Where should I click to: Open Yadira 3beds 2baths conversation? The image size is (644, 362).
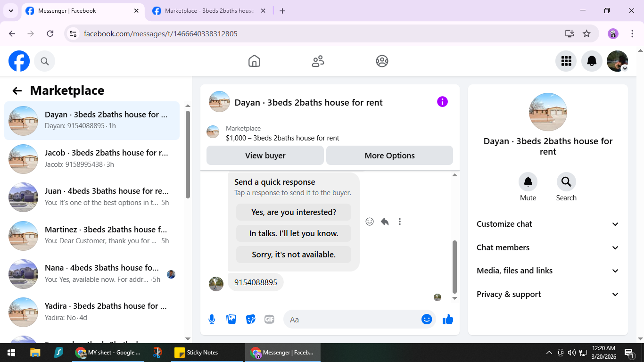tap(92, 312)
